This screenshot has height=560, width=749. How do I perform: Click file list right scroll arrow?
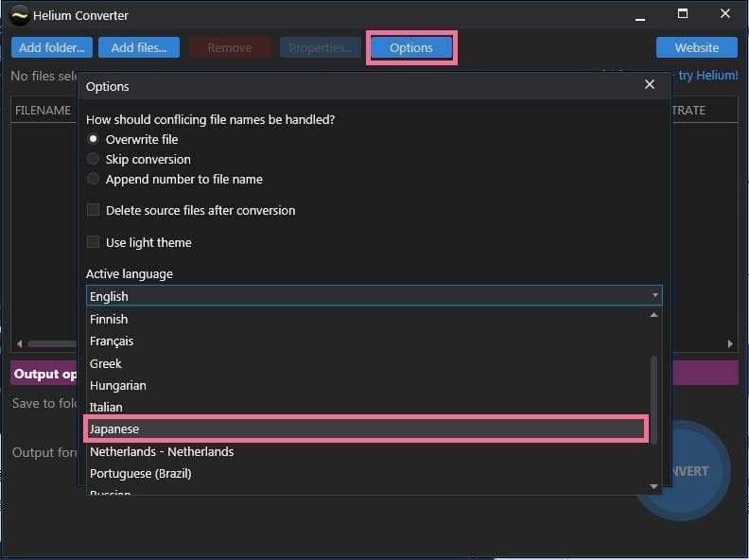tap(730, 343)
